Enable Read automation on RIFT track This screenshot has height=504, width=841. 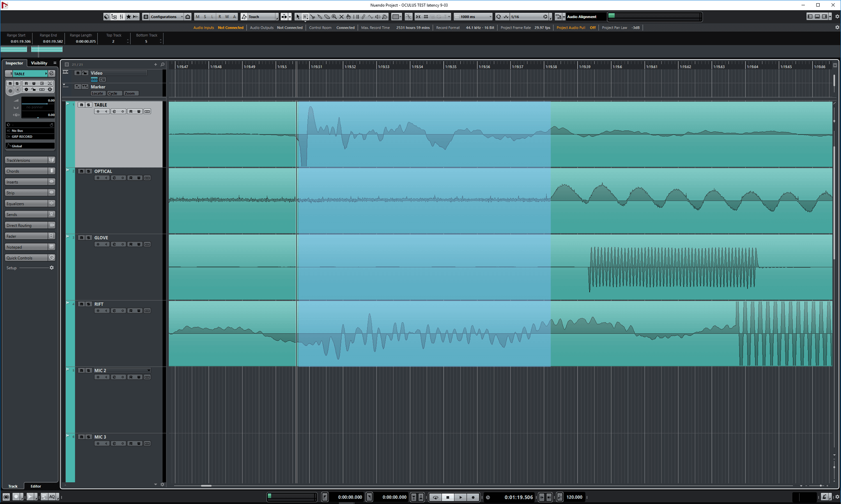pyautogui.click(x=131, y=311)
